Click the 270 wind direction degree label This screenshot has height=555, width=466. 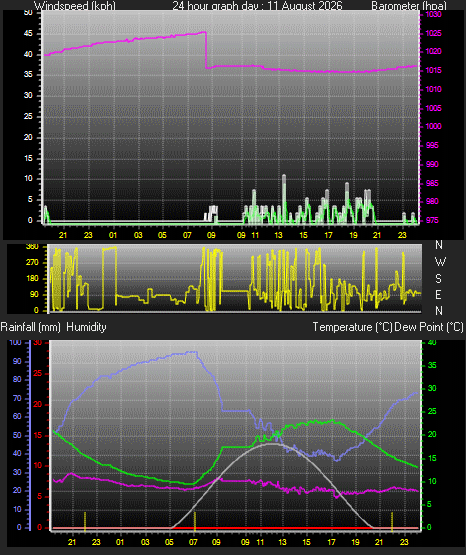coord(32,263)
